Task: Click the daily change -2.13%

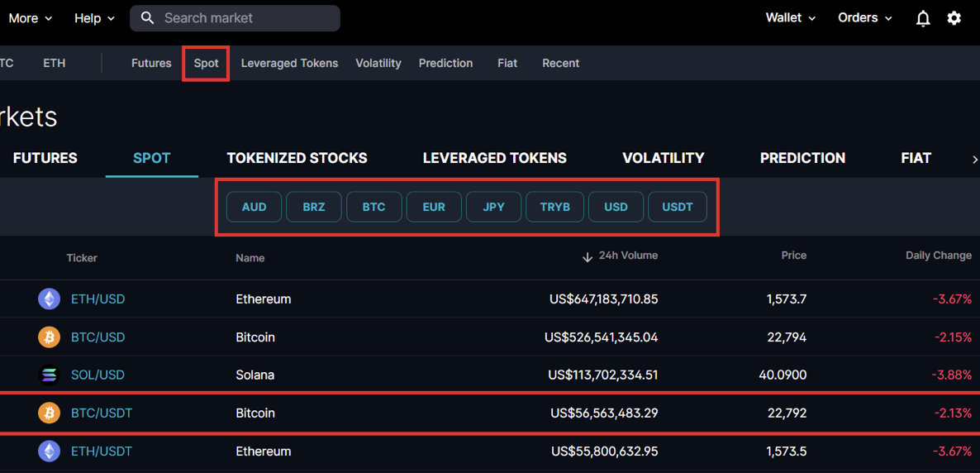Action: 953,413
